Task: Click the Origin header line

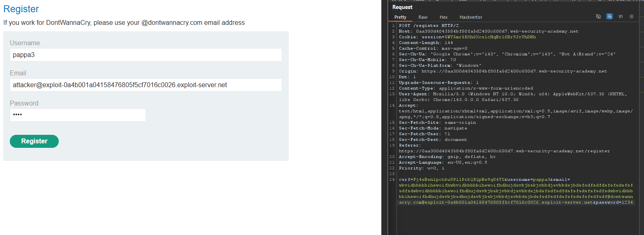Action: (503, 71)
